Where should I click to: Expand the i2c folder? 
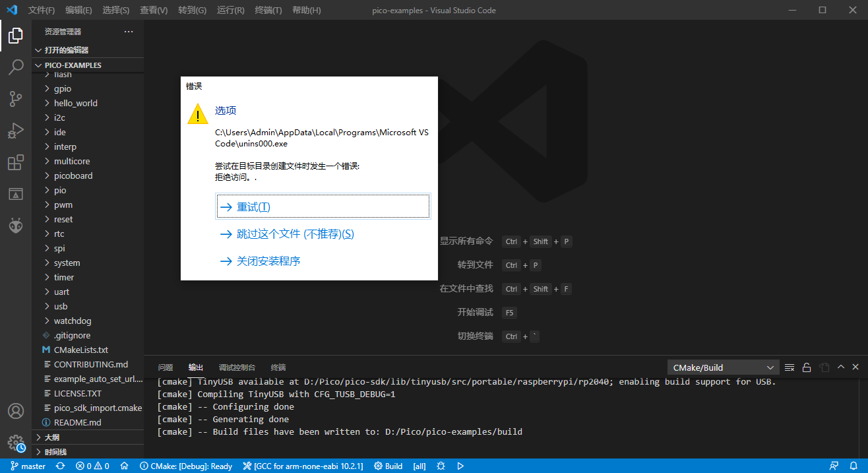(88, 117)
